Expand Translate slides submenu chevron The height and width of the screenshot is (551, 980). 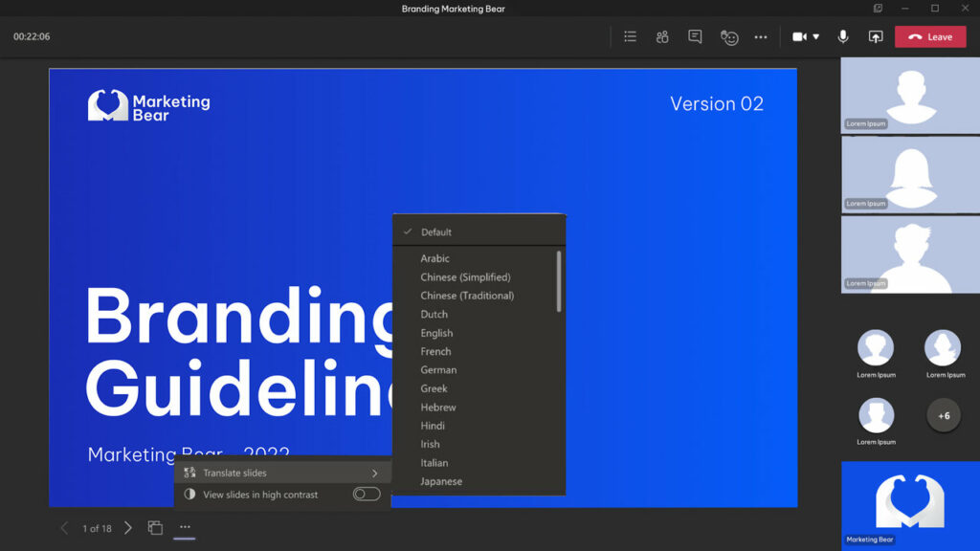(x=374, y=474)
